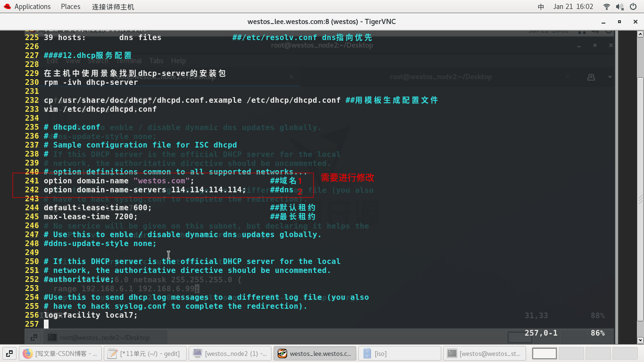Screen dimensions: 644x362
Task: Maximize the background root@westos_node2 terminal window
Action: pyautogui.click(x=595, y=46)
